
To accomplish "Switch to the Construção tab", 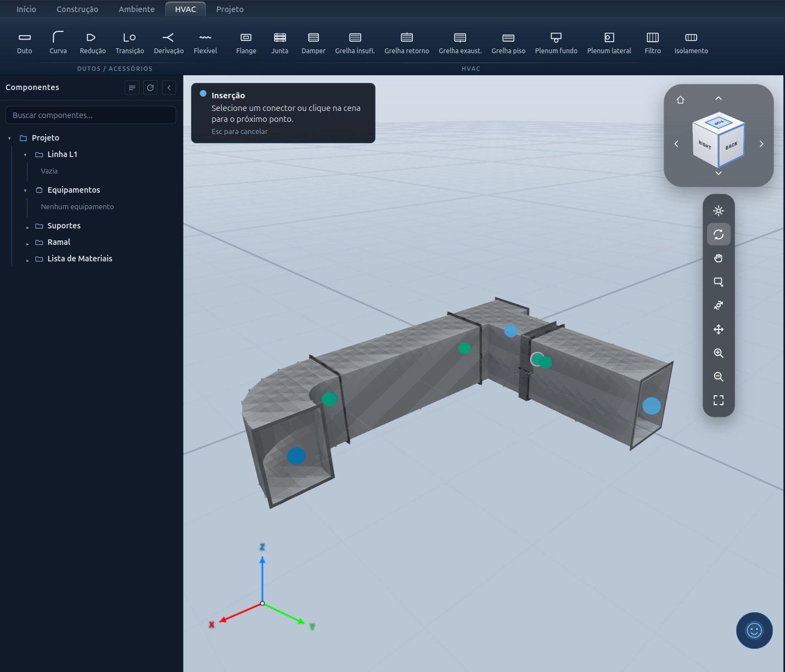I will point(77,9).
